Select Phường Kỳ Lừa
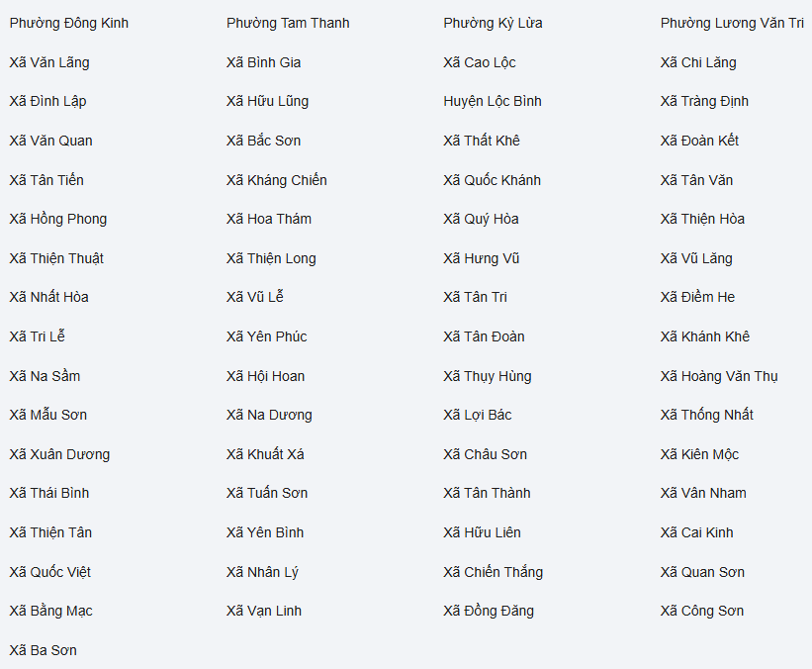812x669 pixels. pos(493,23)
